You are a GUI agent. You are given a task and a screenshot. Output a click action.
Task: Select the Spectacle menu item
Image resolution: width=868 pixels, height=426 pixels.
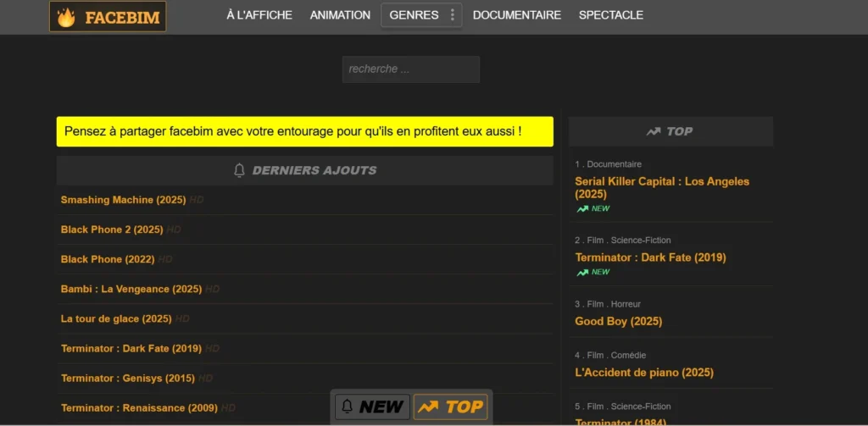(610, 15)
